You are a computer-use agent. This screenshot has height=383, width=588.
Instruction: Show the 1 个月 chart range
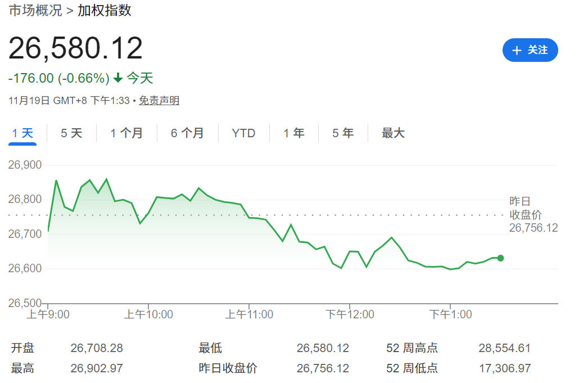click(x=126, y=133)
